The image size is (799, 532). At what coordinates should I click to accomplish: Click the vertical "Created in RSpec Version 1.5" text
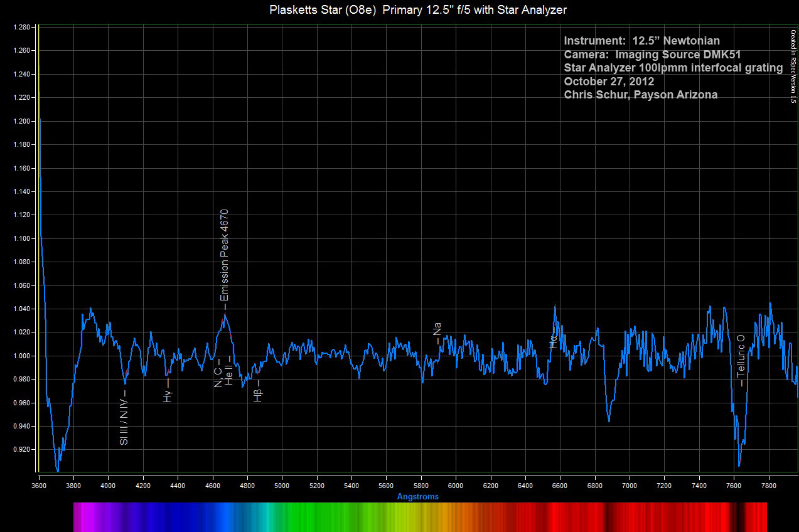pyautogui.click(x=793, y=65)
